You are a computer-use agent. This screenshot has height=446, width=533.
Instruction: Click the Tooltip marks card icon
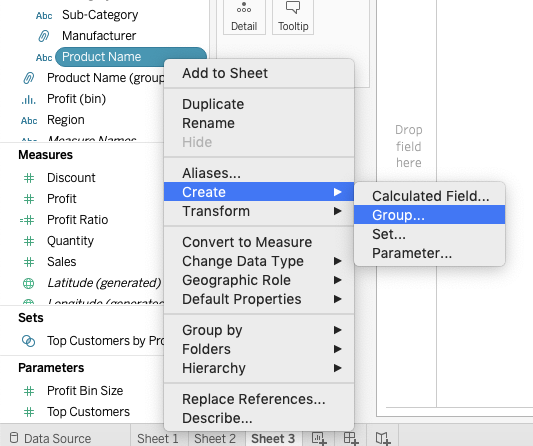pyautogui.click(x=293, y=7)
